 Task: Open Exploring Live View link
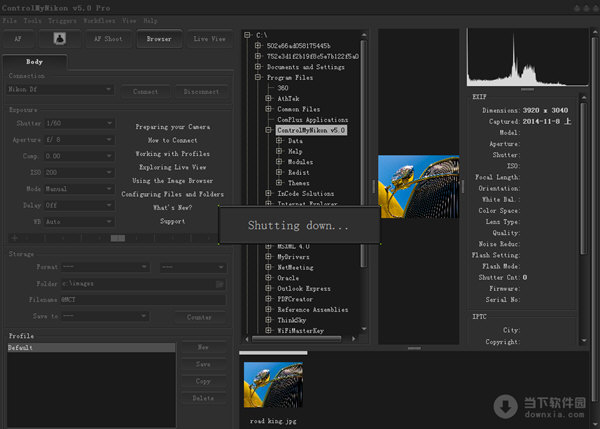(173, 167)
